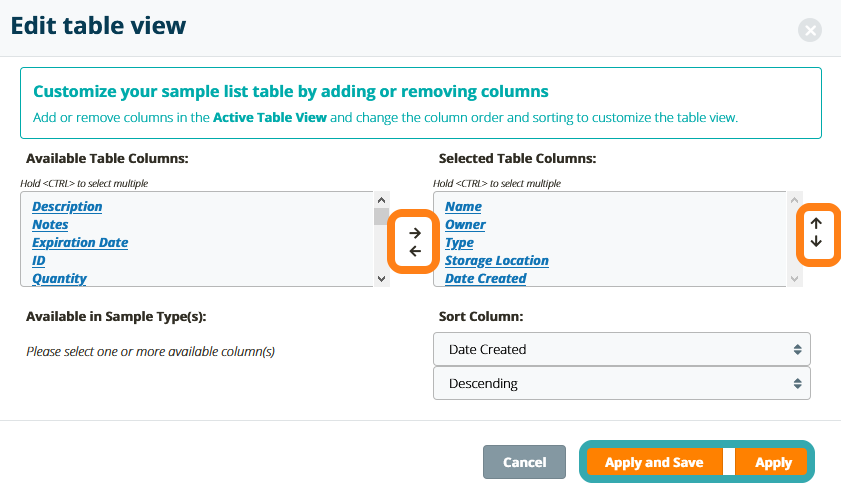Click the right arrow to add column

pyautogui.click(x=415, y=233)
